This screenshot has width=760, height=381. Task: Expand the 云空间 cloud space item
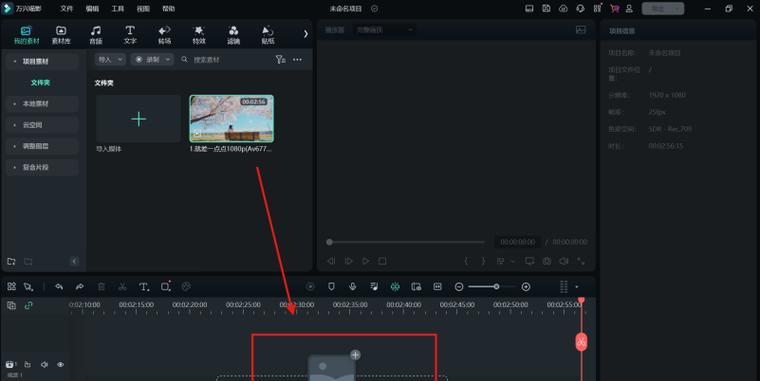pyautogui.click(x=42, y=125)
